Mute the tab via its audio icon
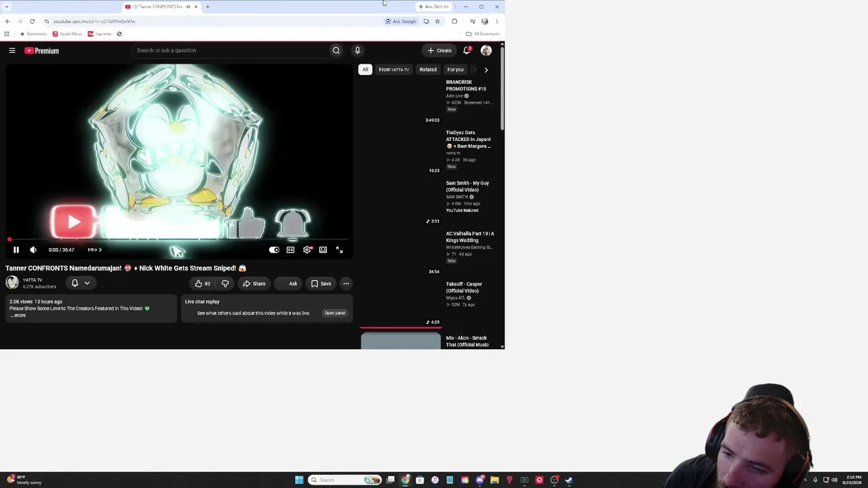The height and width of the screenshot is (488, 868). point(188,7)
